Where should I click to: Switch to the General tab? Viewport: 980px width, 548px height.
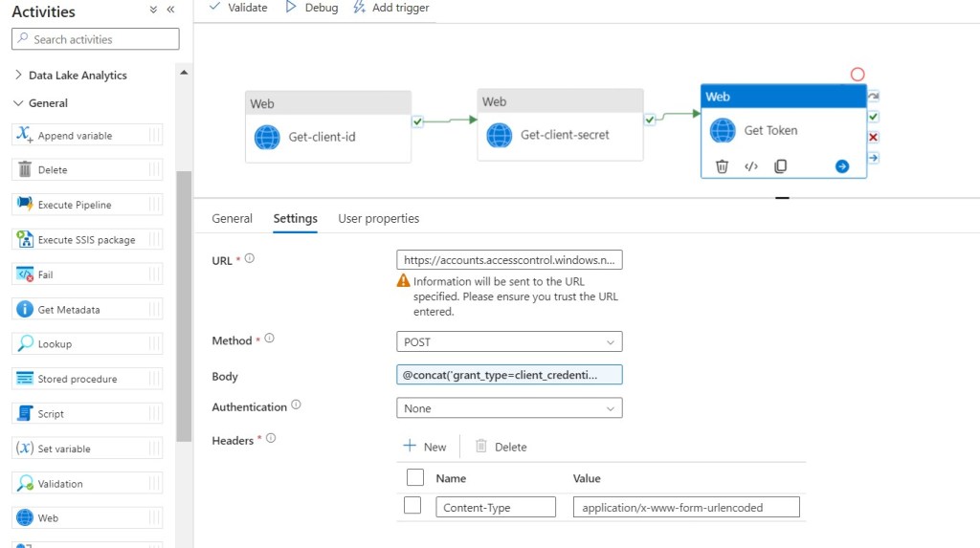tap(232, 218)
